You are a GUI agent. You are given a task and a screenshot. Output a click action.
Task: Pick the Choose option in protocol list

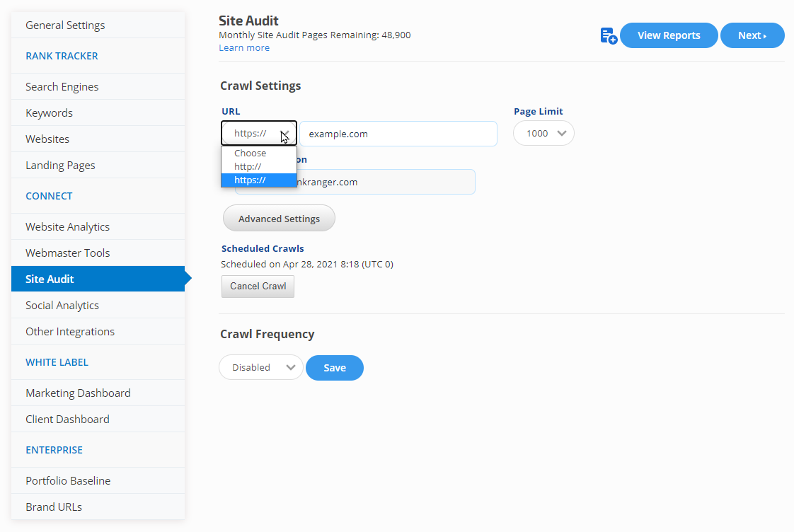coord(251,153)
